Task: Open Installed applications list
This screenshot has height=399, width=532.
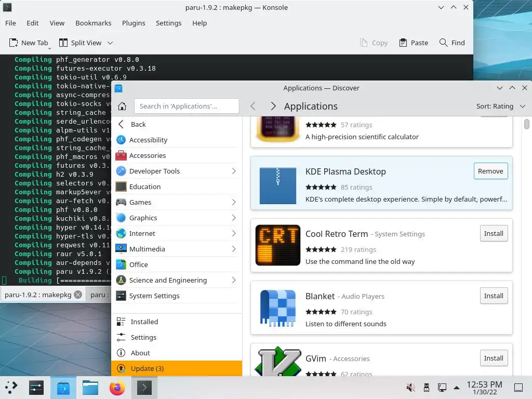Action: [177, 322]
